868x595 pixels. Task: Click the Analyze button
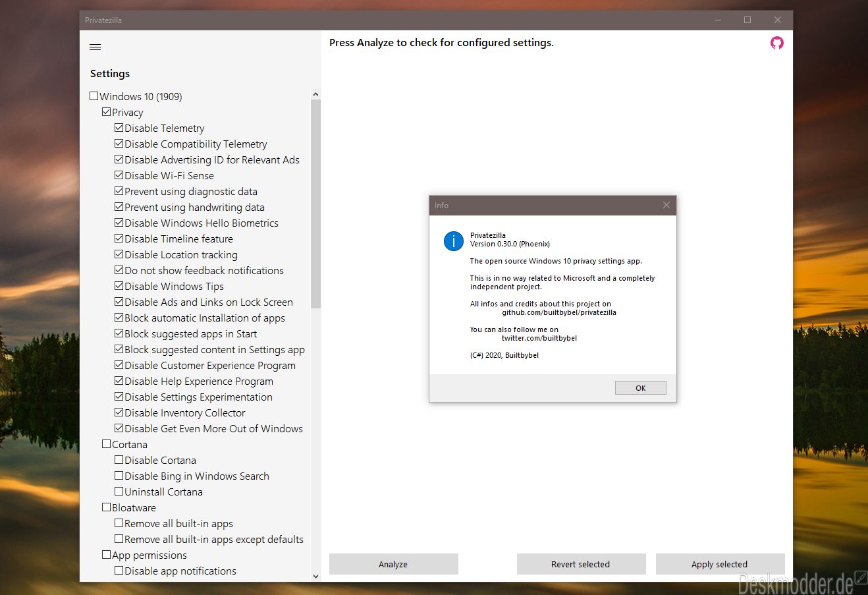pos(393,564)
